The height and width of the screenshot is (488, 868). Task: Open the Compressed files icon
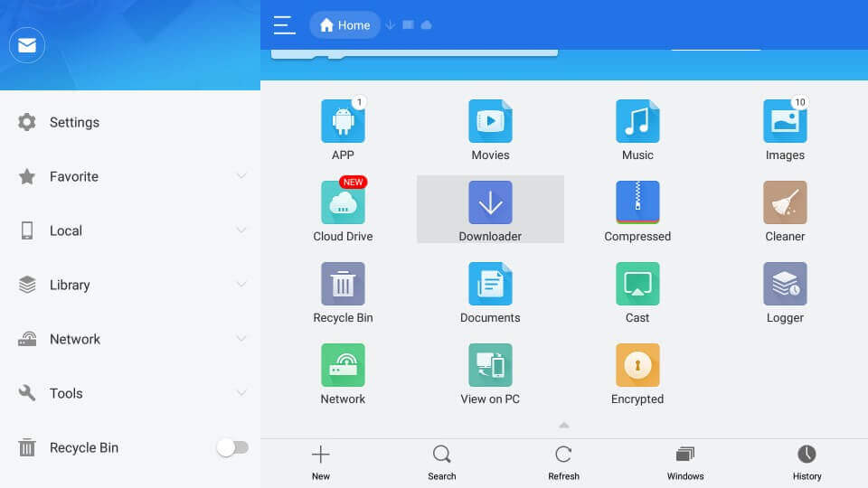pyautogui.click(x=637, y=202)
